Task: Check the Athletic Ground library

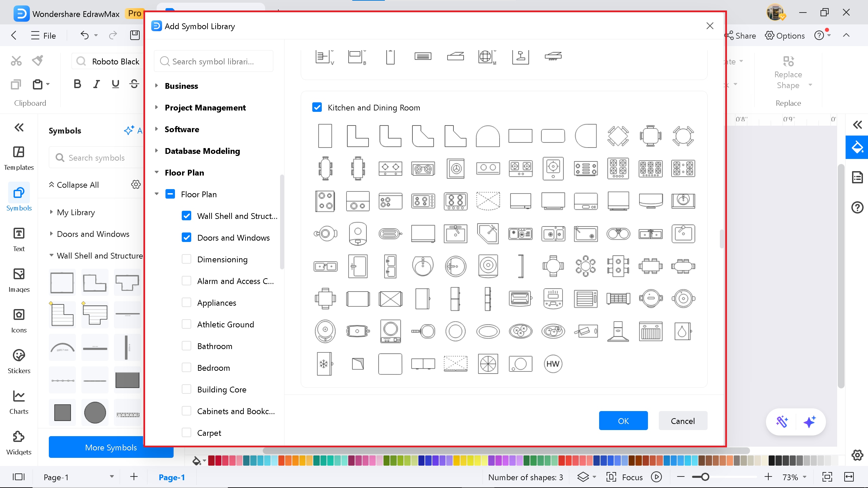Action: [186, 324]
